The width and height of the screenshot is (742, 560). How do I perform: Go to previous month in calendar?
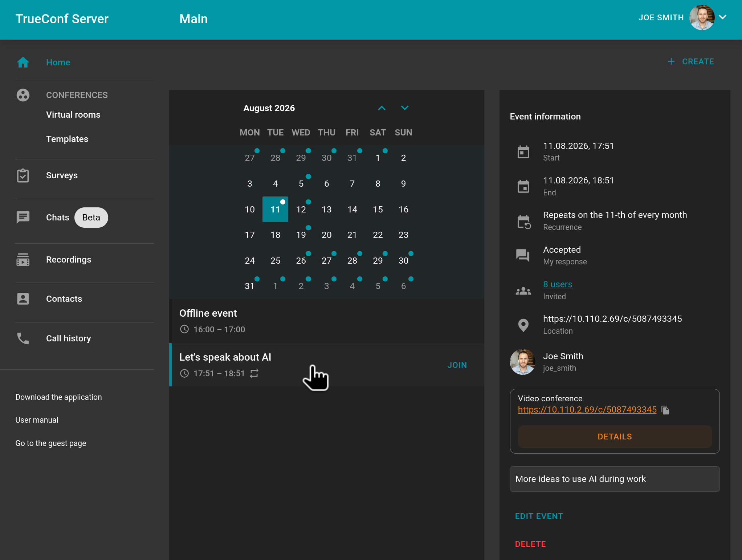coord(382,108)
